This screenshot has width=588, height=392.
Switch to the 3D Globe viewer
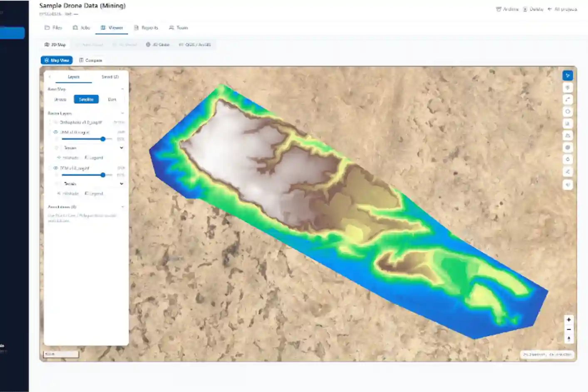pos(158,45)
